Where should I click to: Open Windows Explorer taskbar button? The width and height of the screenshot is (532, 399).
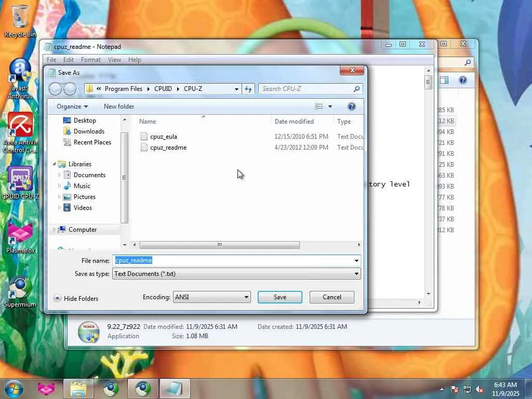pos(78,389)
